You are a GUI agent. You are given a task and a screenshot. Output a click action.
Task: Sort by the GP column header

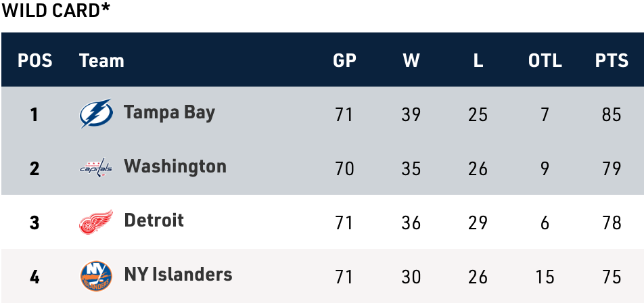pyautogui.click(x=344, y=61)
